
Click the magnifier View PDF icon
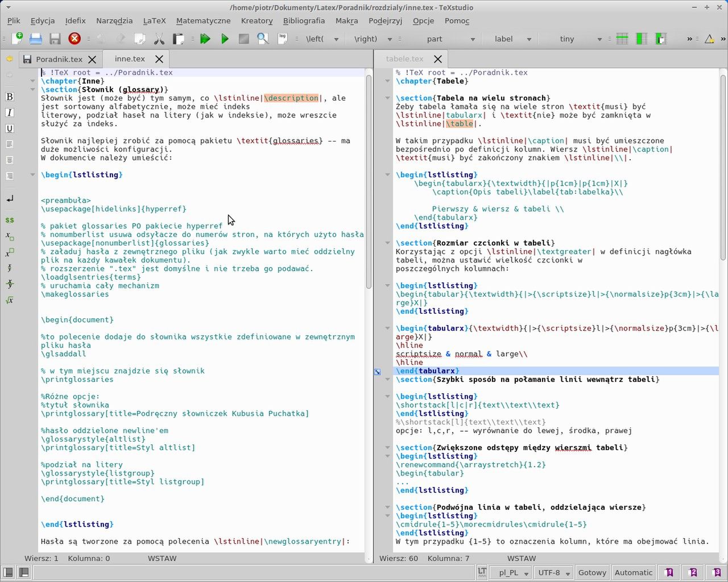[x=263, y=39]
